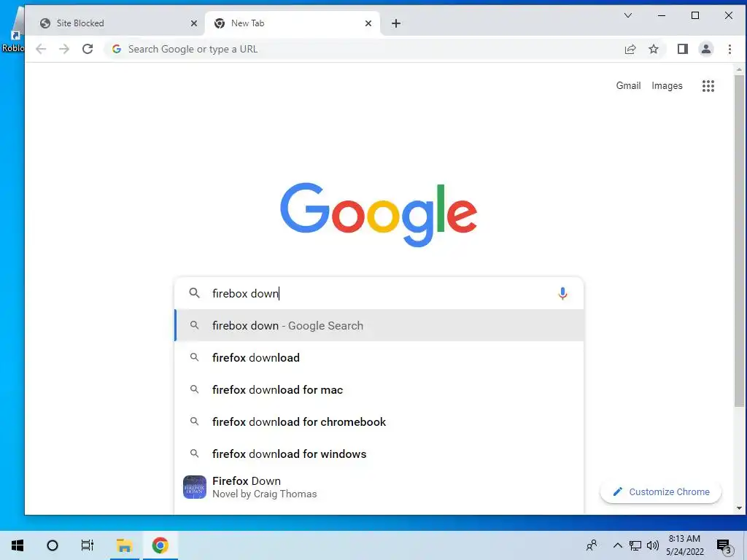747x560 pixels.
Task: Select 'firefox download for windows' suggestion
Action: [x=379, y=454]
